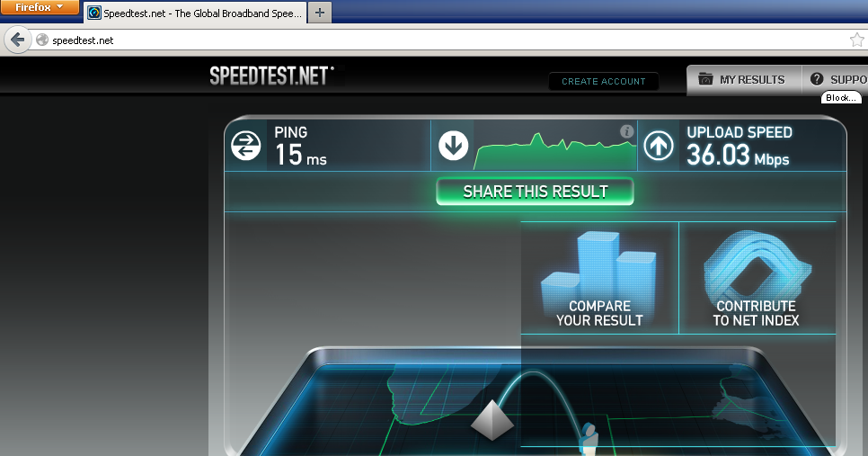Open a new tab with plus button
This screenshot has height=456, width=868.
(x=320, y=13)
